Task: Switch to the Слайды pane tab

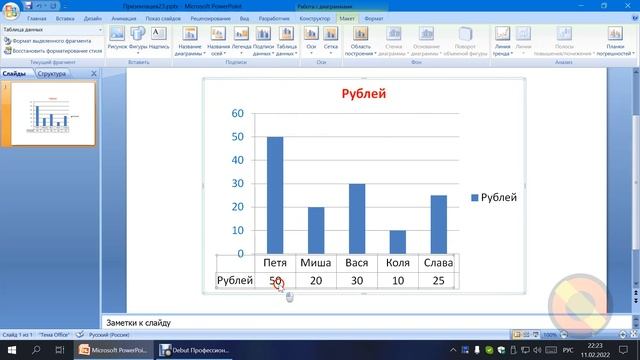Action: [14, 74]
